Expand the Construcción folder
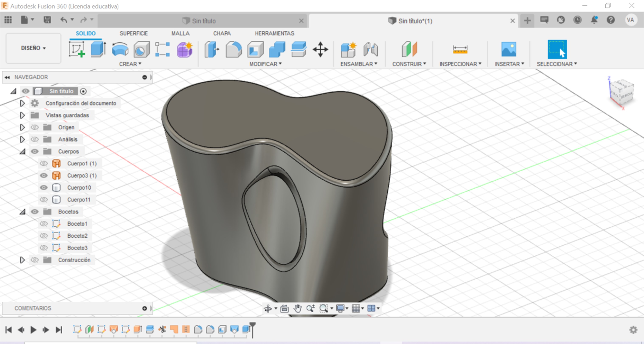 click(22, 260)
